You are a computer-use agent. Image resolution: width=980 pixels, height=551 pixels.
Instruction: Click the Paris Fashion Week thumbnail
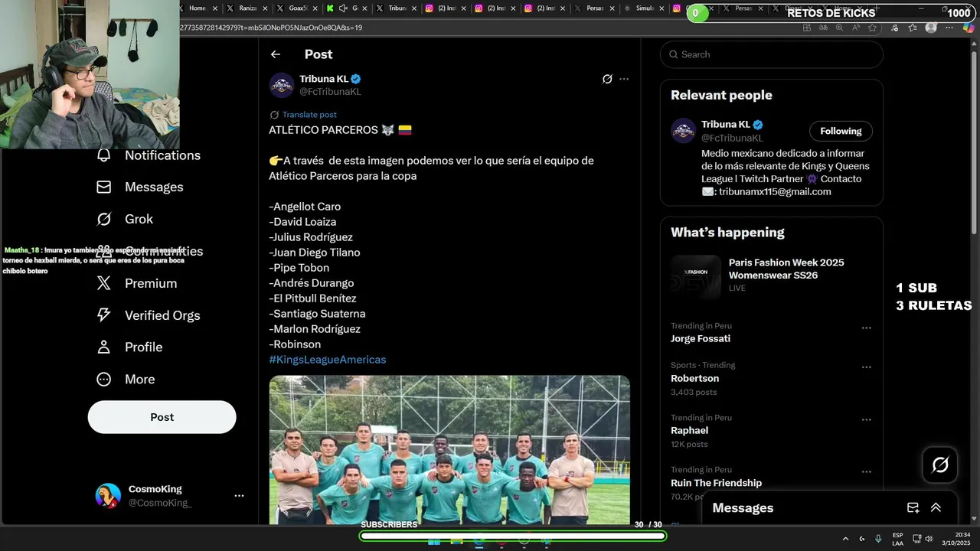[x=696, y=276]
